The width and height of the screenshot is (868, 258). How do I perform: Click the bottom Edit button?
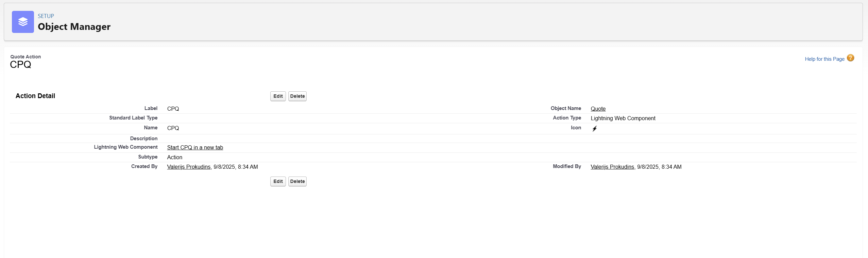tap(278, 181)
